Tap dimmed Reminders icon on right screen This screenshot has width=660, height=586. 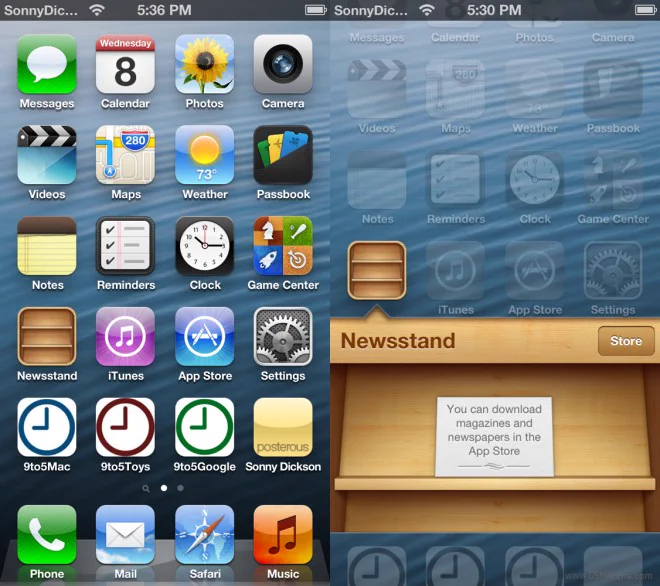click(x=455, y=180)
